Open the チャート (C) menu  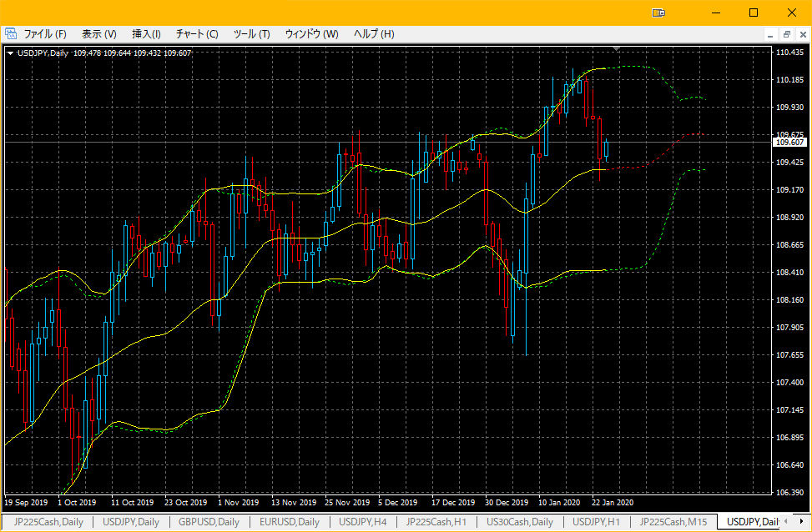[x=197, y=34]
